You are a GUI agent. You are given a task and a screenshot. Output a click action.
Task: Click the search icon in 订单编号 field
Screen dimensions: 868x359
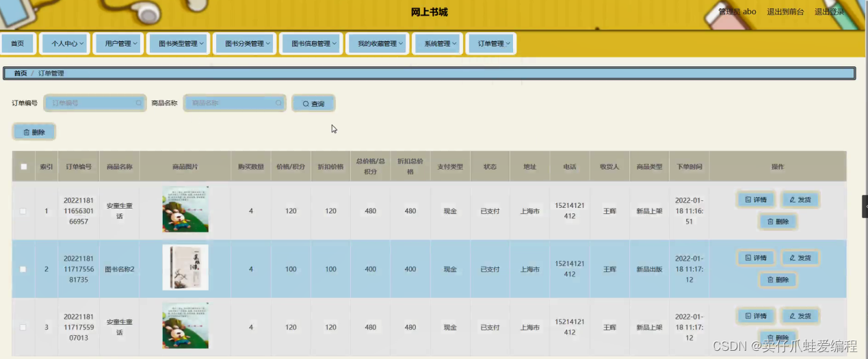click(139, 103)
